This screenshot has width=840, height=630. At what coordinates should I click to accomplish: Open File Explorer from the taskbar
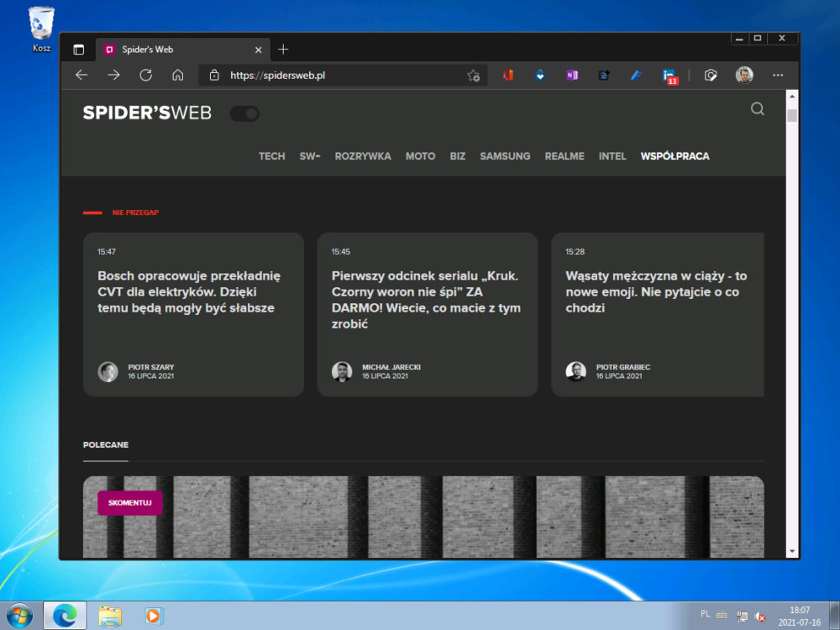click(110, 617)
